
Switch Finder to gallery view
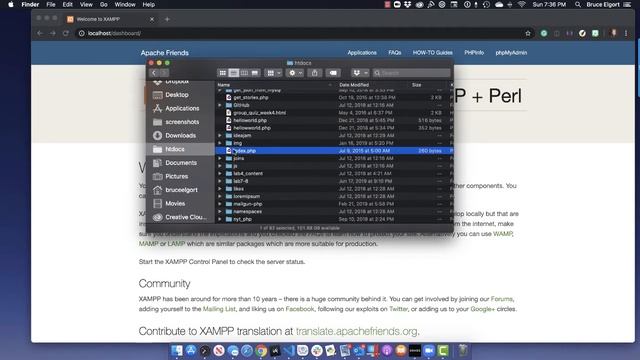pos(255,73)
